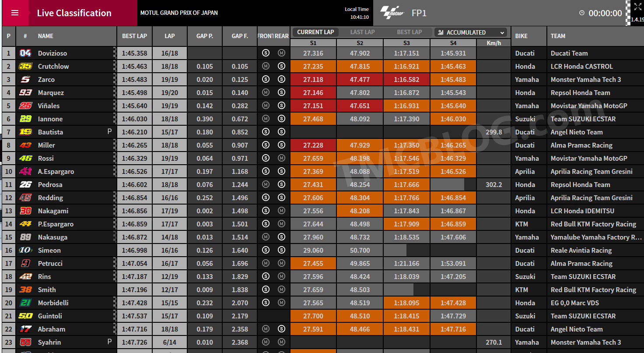Select Morbidelli's number 21 badge
The width and height of the screenshot is (644, 353).
(25, 303)
